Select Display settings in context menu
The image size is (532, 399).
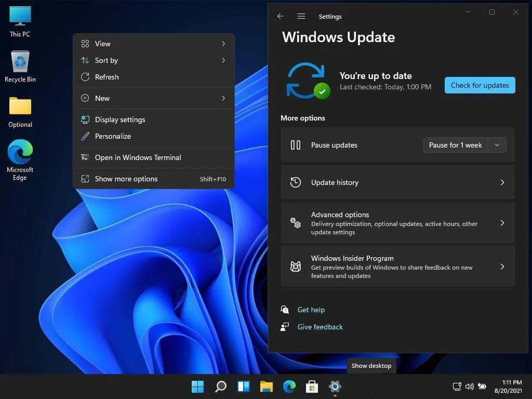coord(154,120)
